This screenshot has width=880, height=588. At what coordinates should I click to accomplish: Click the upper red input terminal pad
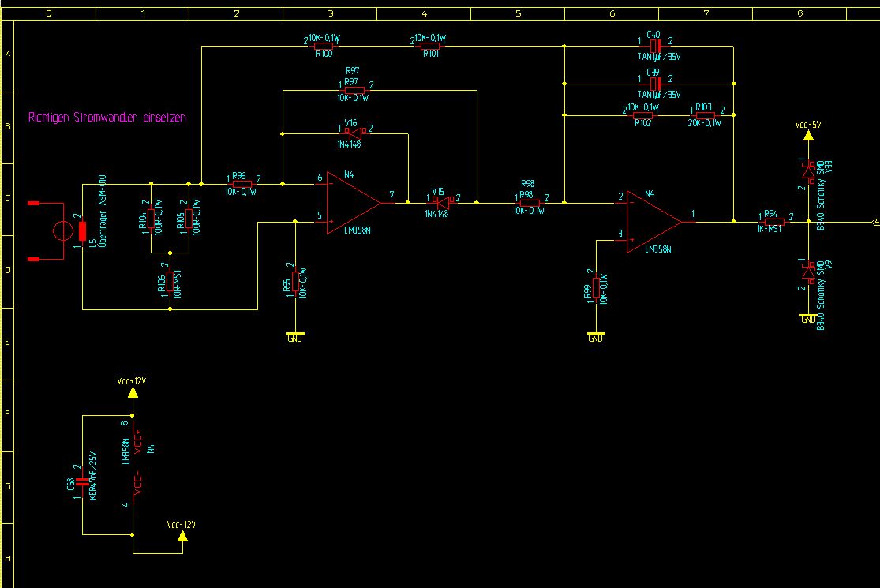click(x=34, y=203)
